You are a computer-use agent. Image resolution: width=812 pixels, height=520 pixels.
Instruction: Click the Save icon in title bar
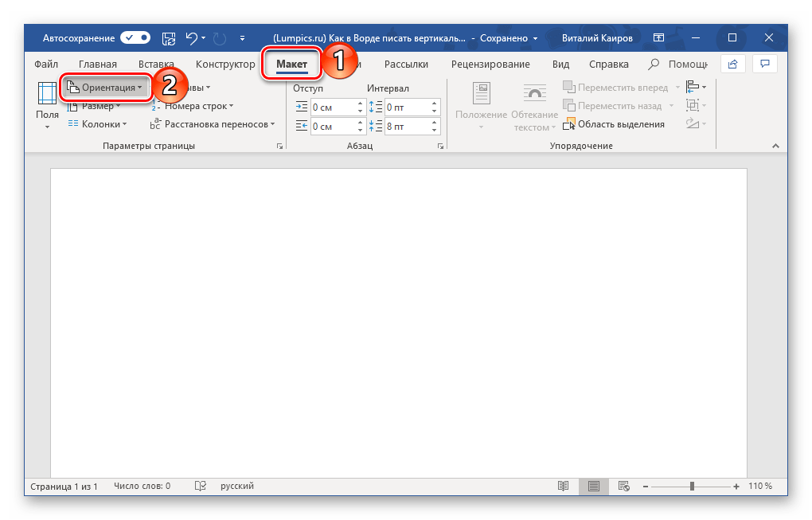169,37
